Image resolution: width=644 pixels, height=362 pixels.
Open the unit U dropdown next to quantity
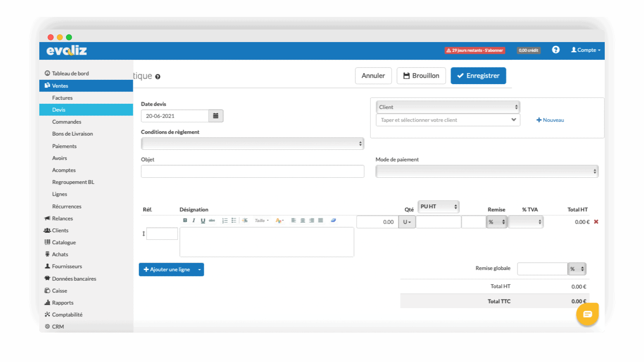407,222
